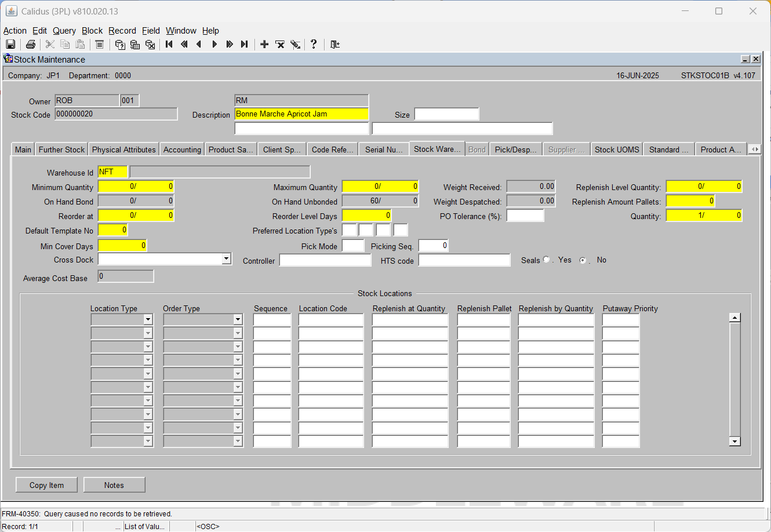Open second row Location Type dropdown
The height and width of the screenshot is (532, 771).
click(x=148, y=333)
